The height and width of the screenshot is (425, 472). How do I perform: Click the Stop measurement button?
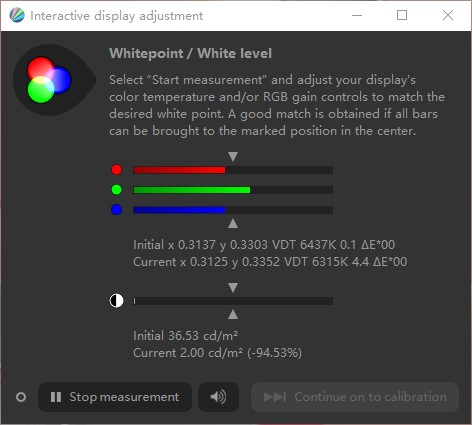115,397
